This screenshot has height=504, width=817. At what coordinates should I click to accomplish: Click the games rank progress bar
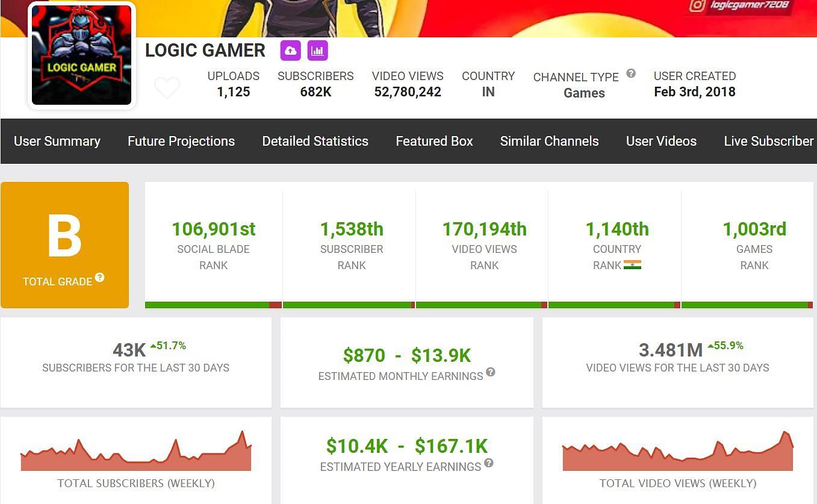point(747,305)
